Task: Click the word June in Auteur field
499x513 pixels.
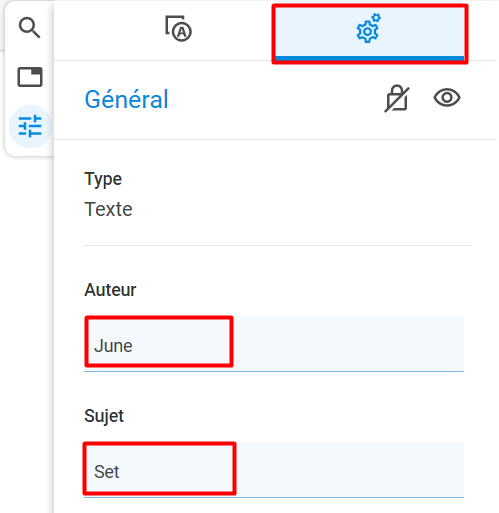Action: point(113,346)
